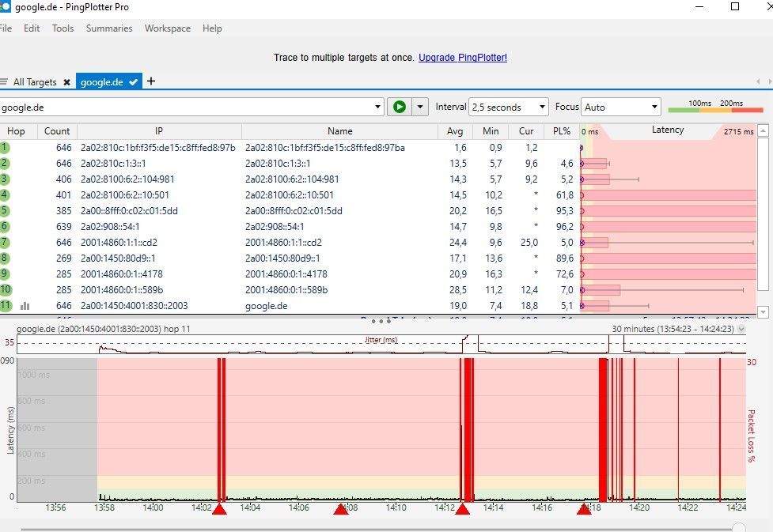Viewport: 773px width, 532px height.
Task: Click the hop list vertical scrollbar thumb
Action: (764, 213)
